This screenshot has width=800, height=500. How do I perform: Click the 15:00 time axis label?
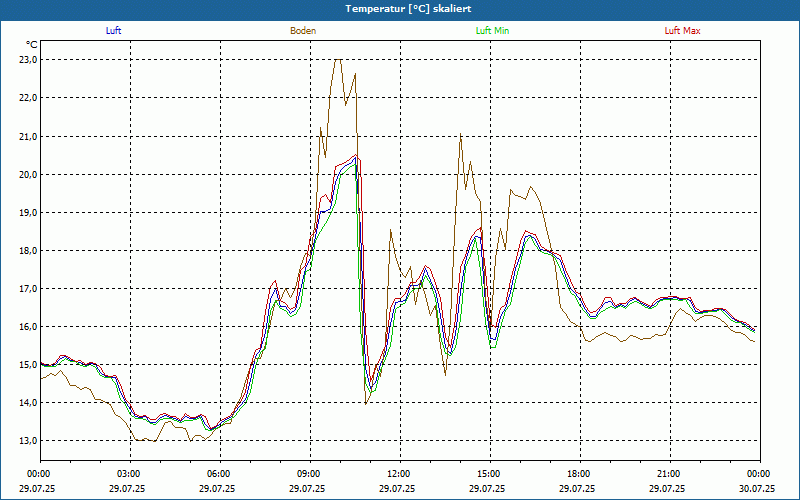click(488, 474)
